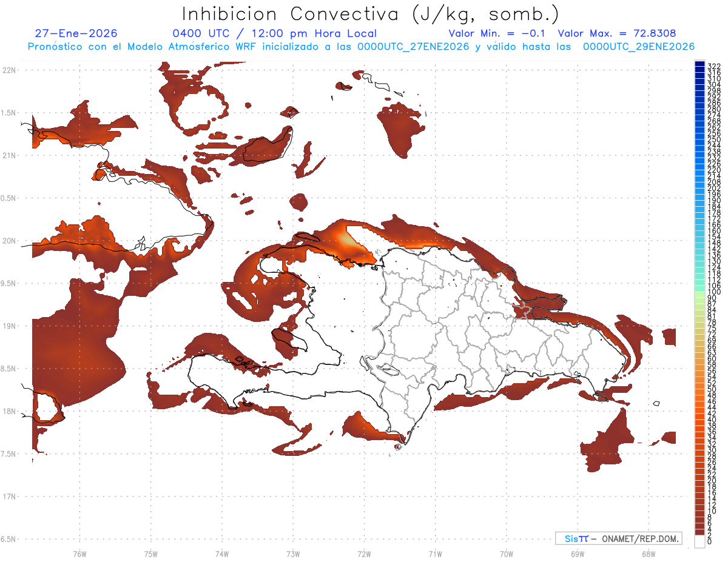Click the 22N latitude label

(10, 70)
